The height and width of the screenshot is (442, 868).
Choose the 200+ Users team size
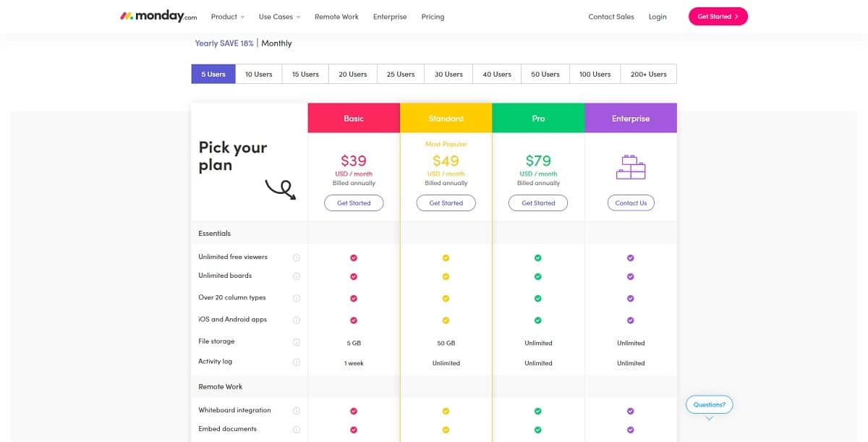pos(648,74)
